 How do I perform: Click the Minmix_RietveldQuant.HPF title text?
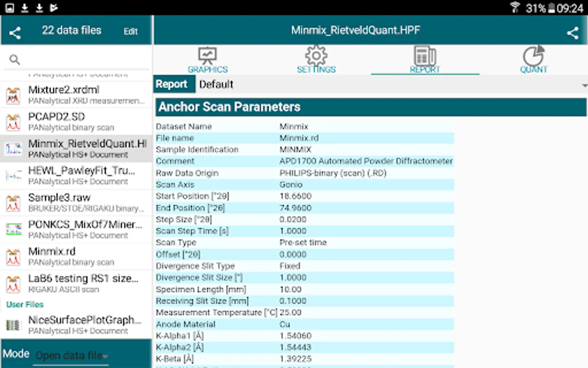click(356, 30)
